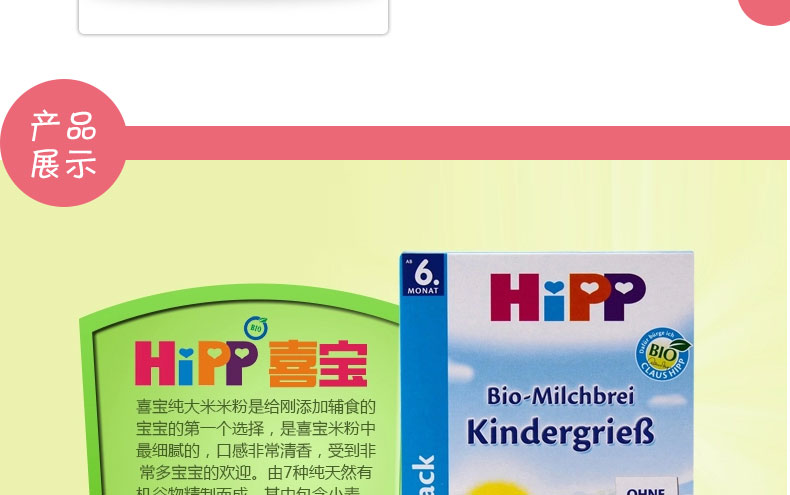Image resolution: width=790 pixels, height=495 pixels.
Task: Click the OHNE label on the box
Action: click(646, 489)
